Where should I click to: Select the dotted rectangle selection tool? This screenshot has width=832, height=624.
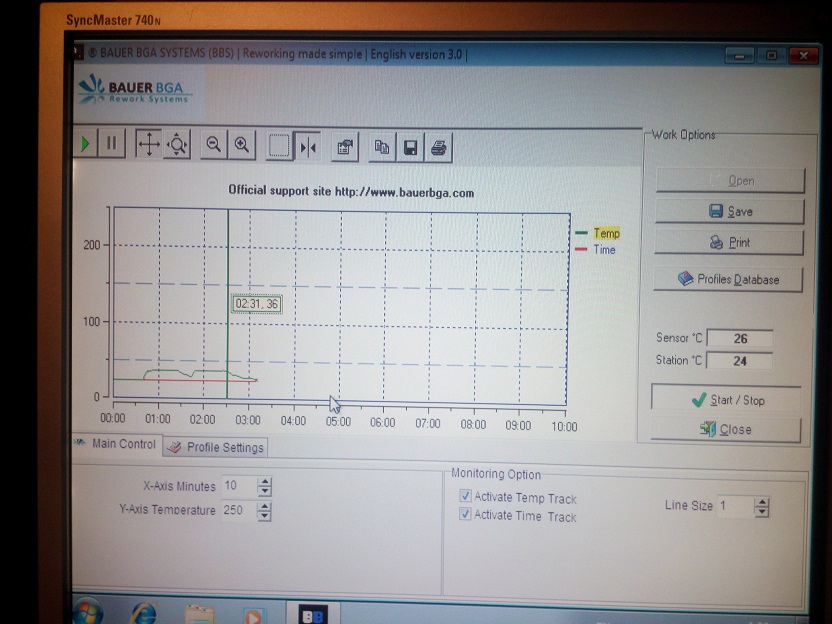click(280, 147)
